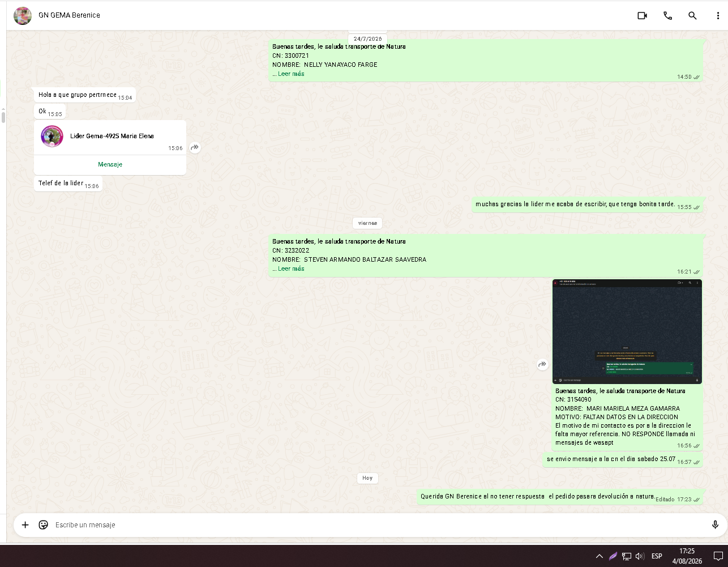Open the three-dot chat menu
This screenshot has height=567, width=728.
[718, 16]
